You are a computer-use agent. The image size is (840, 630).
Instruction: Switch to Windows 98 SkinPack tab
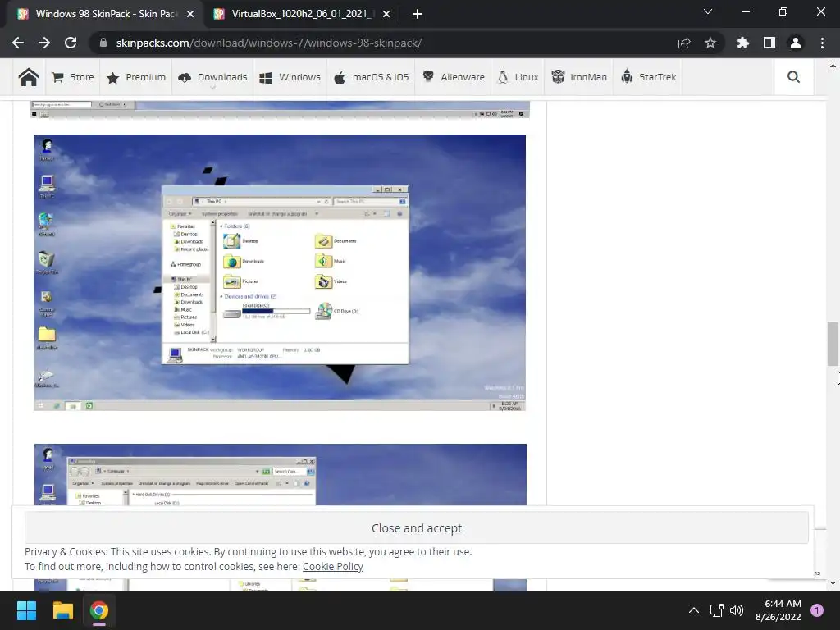106,14
